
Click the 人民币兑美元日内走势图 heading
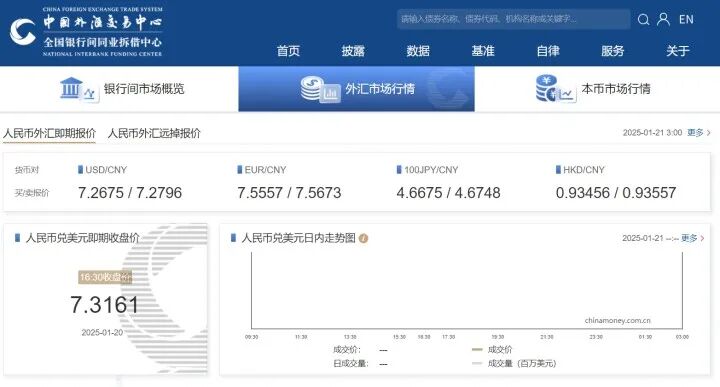298,238
